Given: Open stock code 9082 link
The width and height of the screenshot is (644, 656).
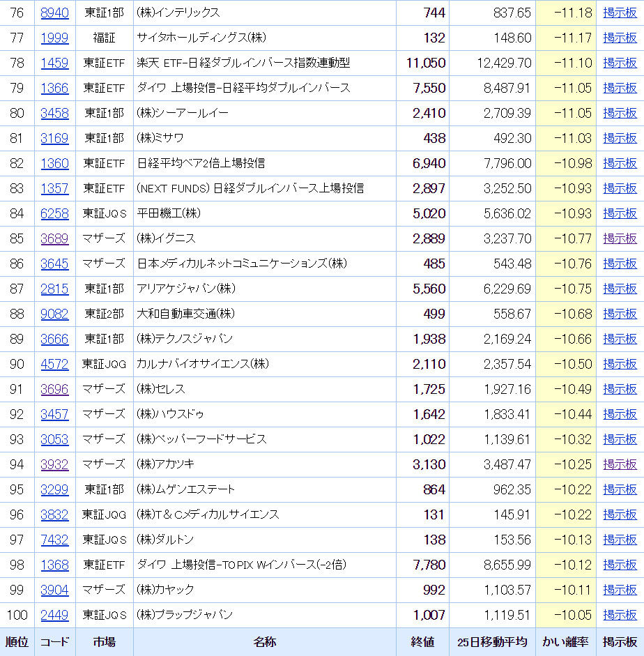Looking at the screenshot, I should tap(54, 314).
